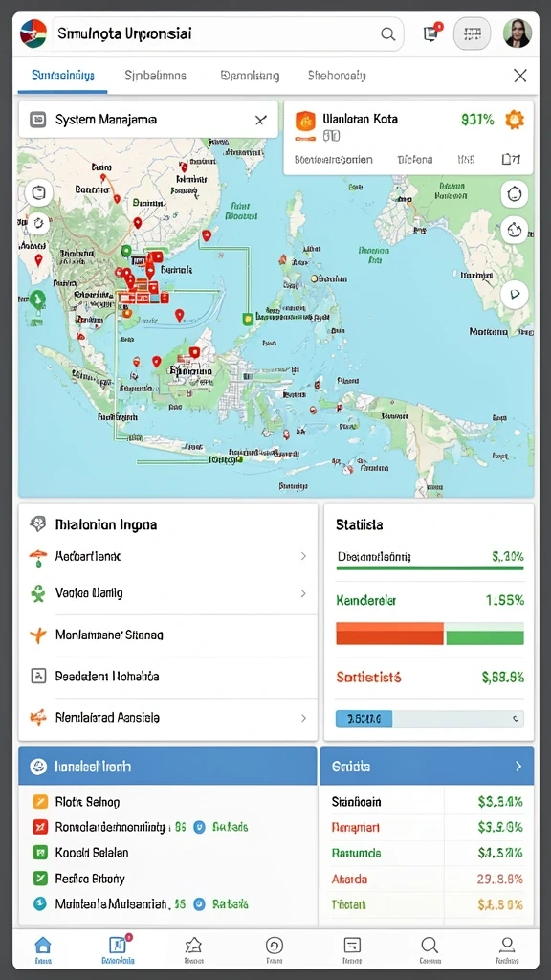The image size is (551, 980).
Task: Focus the Smulnota Urponsiai search field
Action: click(x=228, y=33)
